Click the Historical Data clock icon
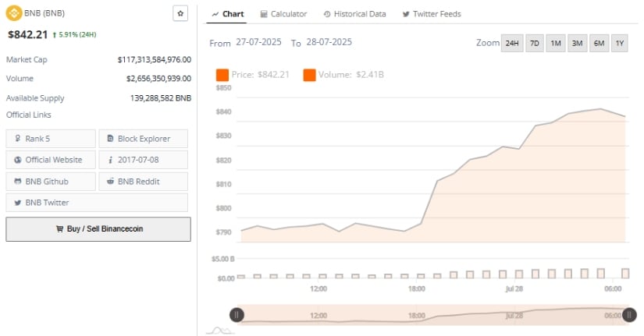Screen dimensions: 644x336 coord(327,14)
